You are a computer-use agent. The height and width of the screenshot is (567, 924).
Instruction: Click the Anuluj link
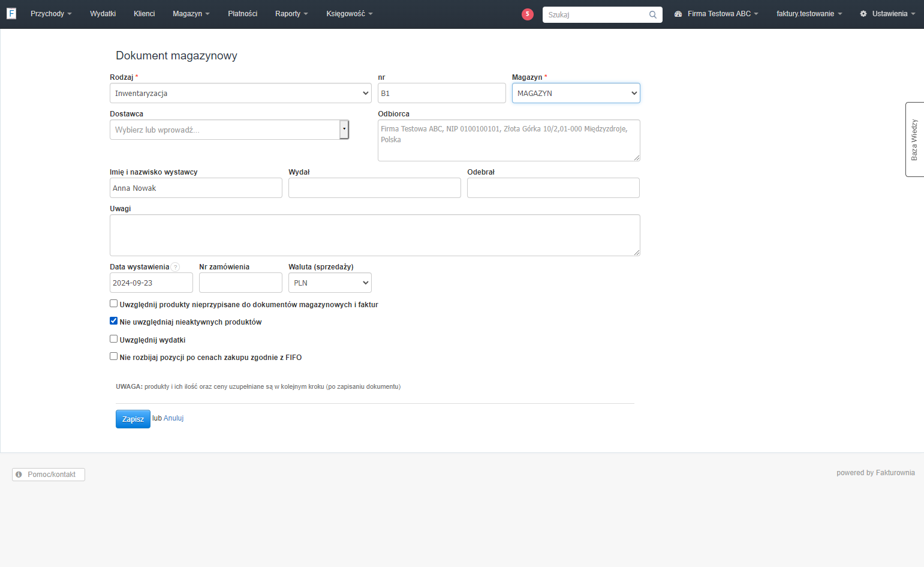[x=174, y=418]
